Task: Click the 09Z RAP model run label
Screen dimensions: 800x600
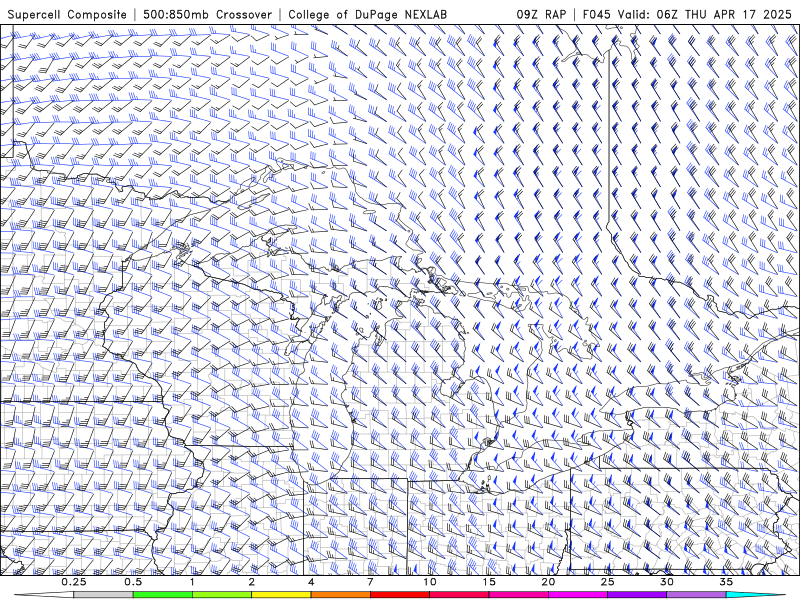Action: pos(541,14)
